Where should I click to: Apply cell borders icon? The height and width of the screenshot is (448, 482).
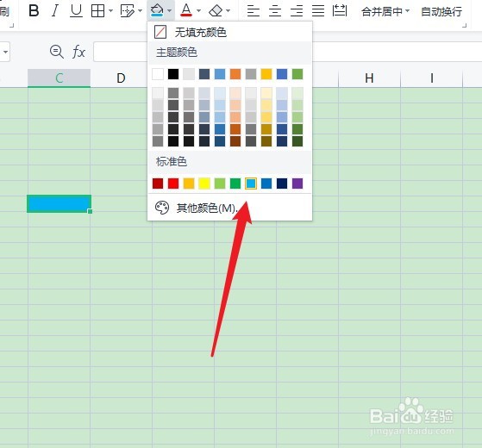(97, 11)
